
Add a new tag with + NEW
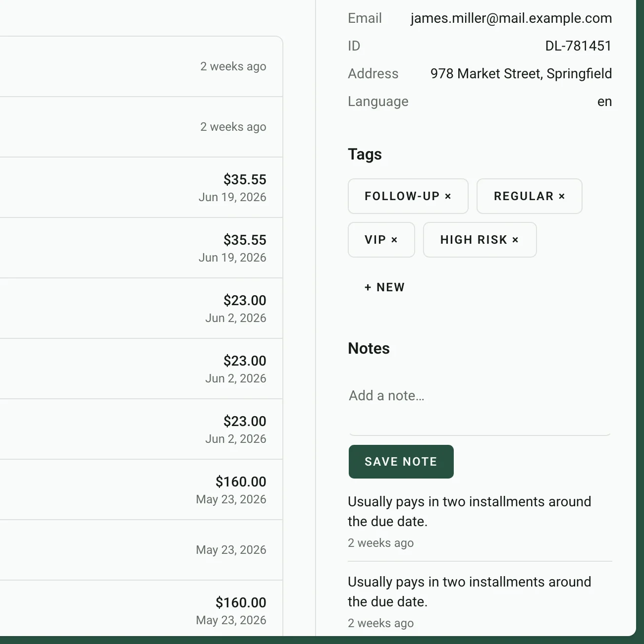pyautogui.click(x=384, y=287)
